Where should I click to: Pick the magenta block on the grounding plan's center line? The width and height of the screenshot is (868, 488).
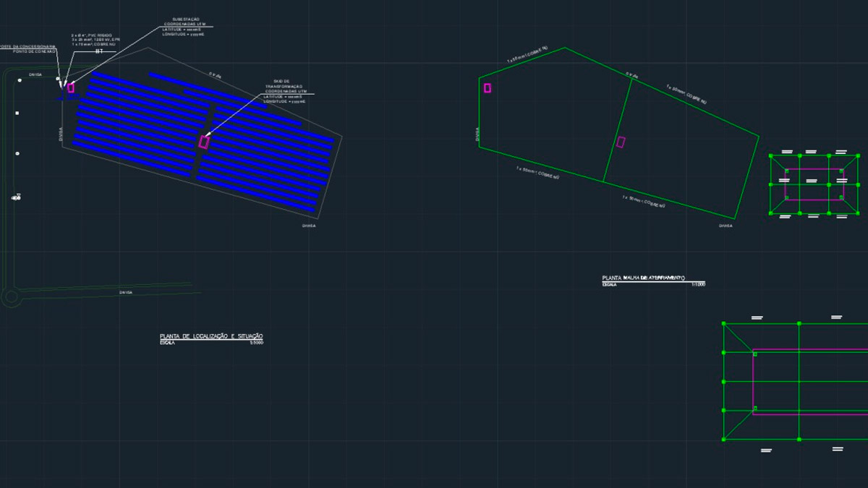click(621, 142)
